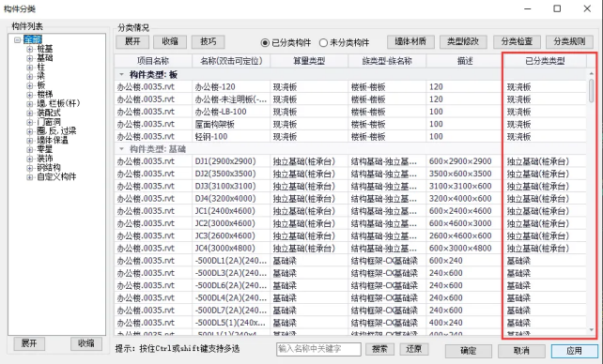Sort by the 算量类型 column header

(x=309, y=61)
